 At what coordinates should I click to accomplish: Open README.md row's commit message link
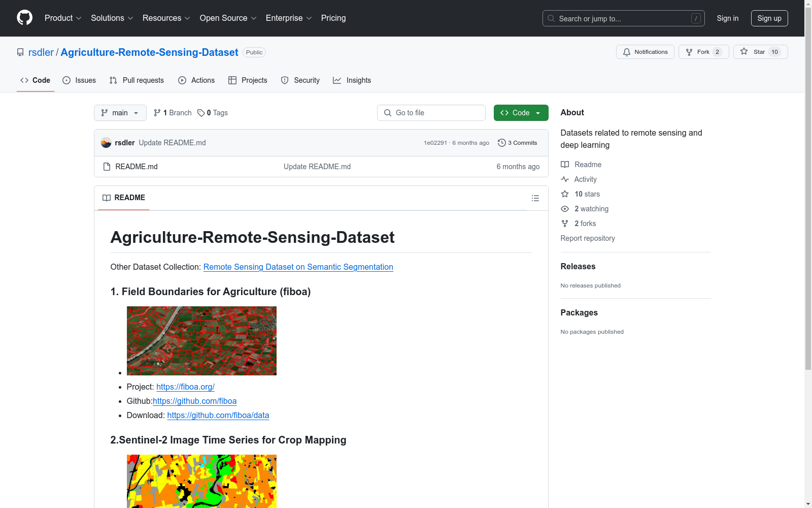click(317, 167)
